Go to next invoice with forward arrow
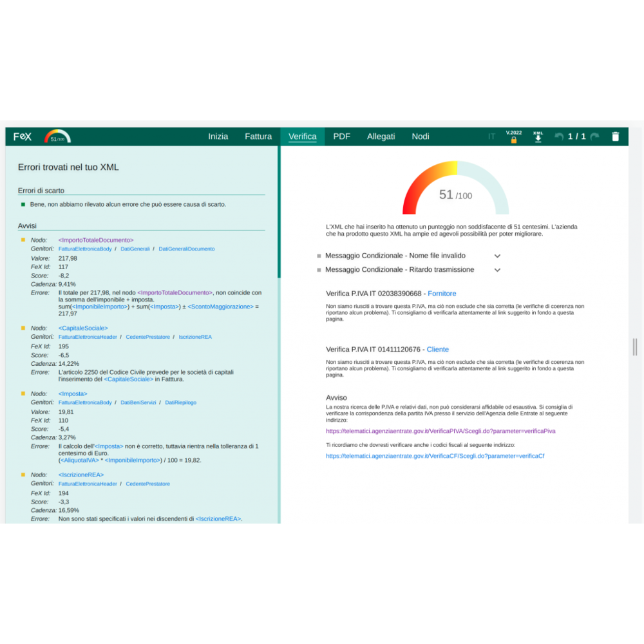Viewport: 644px width, 644px height. coord(594,137)
